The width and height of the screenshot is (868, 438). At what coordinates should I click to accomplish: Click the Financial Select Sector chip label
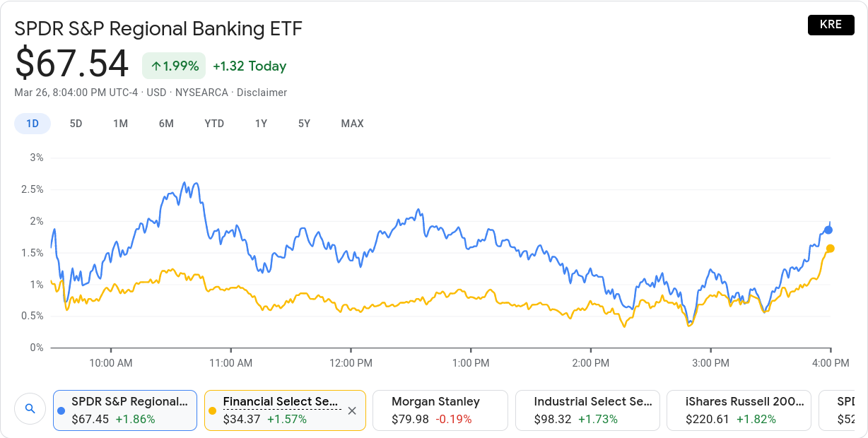[281, 401]
